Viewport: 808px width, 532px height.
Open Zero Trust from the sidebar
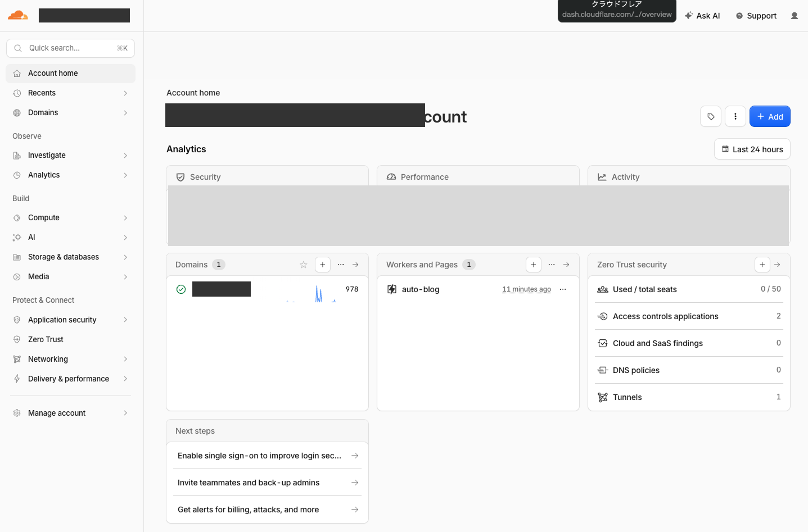[x=70, y=340]
